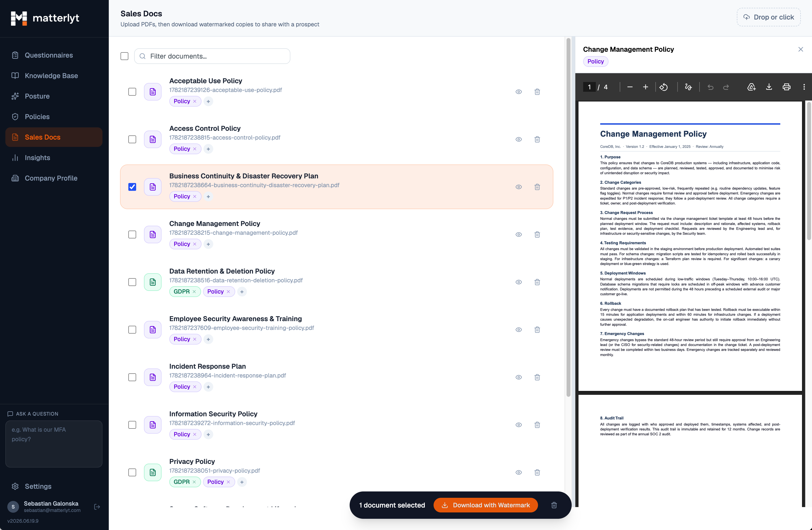Close the Change Management Policy preview panel
This screenshot has width=812, height=530.
pyautogui.click(x=800, y=50)
